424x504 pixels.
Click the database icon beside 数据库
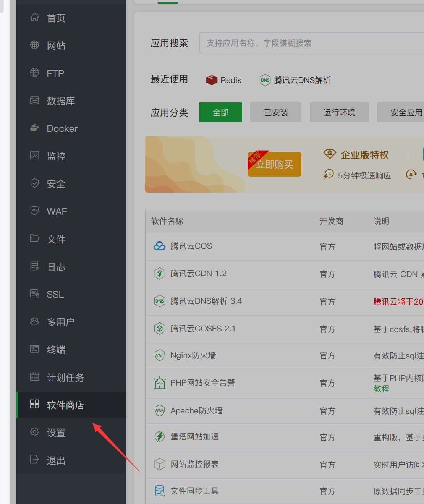coord(34,100)
